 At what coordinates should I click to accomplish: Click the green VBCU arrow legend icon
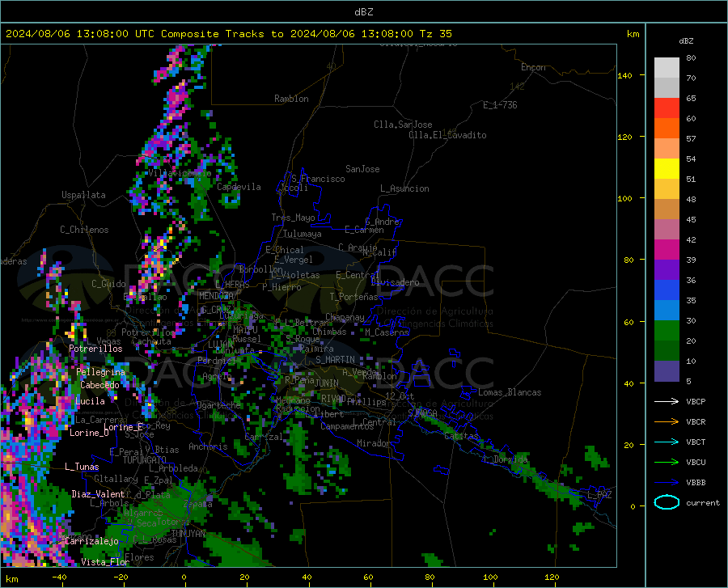coord(667,463)
